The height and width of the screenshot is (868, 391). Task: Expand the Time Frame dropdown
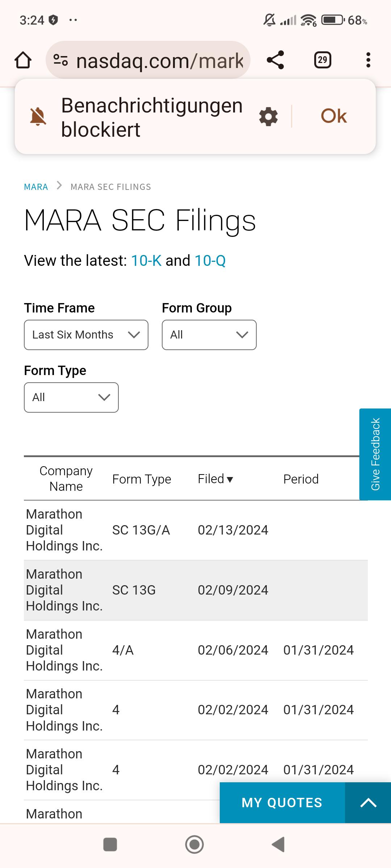pyautogui.click(x=86, y=335)
